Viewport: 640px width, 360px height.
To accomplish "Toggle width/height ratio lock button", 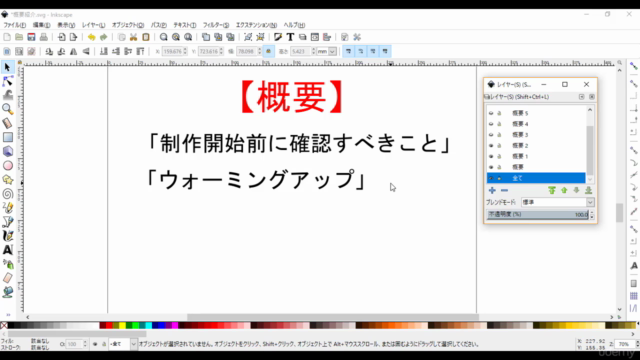I will [x=268, y=51].
